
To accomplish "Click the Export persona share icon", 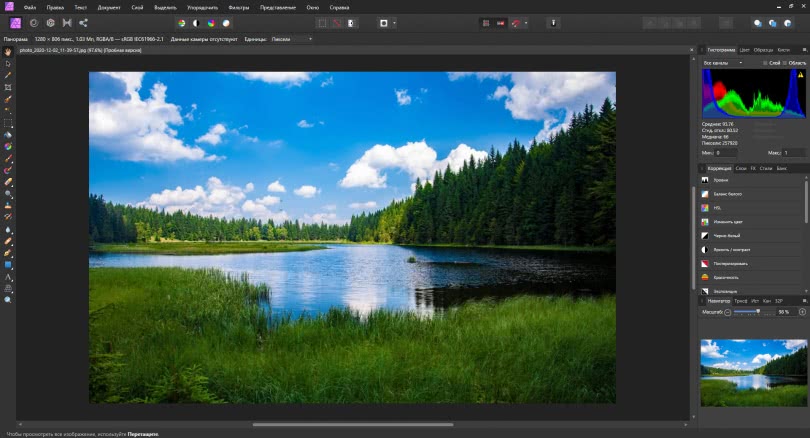I will pos(83,22).
